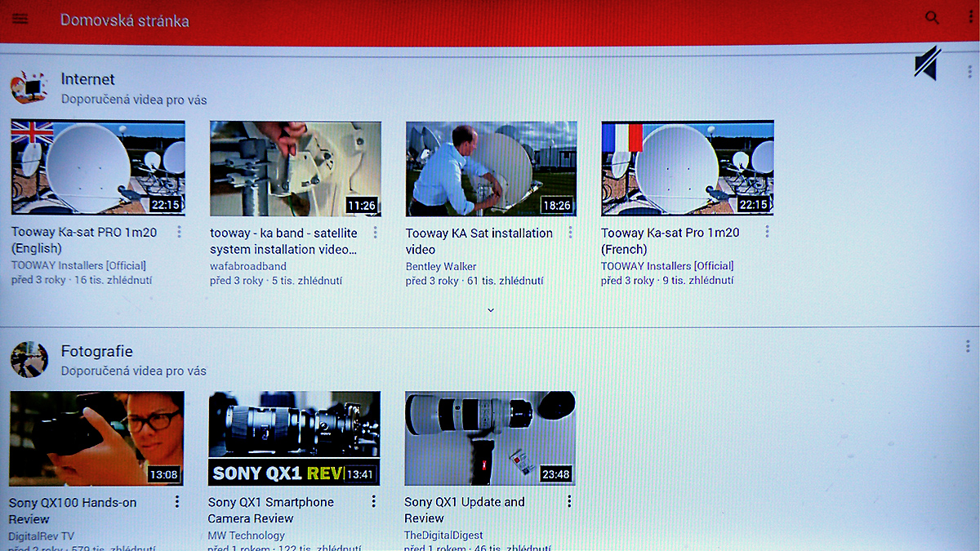980x551 pixels.
Task: Open title Sony QX1 Smartphone Camera Review
Action: coord(271,510)
